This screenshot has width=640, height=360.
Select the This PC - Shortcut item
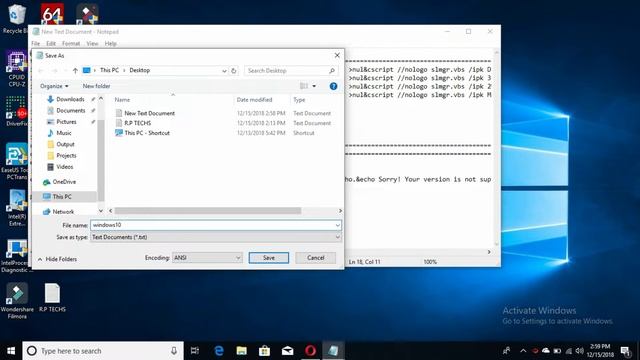click(x=147, y=133)
